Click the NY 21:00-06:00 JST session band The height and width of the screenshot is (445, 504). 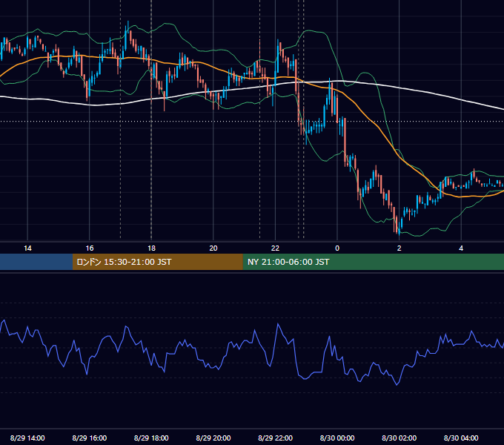(373, 262)
